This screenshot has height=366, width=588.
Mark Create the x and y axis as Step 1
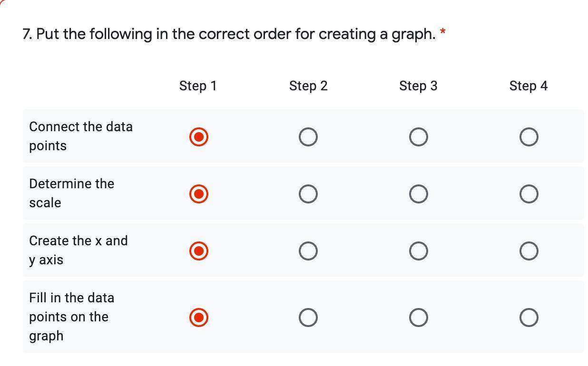coord(199,250)
